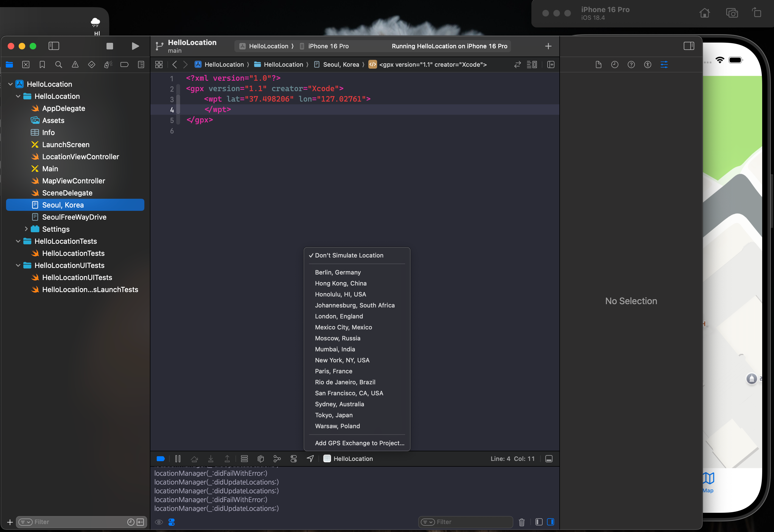The width and height of the screenshot is (774, 532).
Task: Go back in editor history
Action: tap(174, 65)
